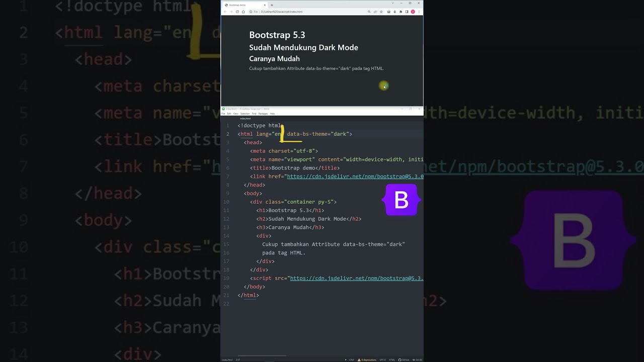This screenshot has height=362, width=644.
Task: Click the Bootstrap 5.3 heading in browser
Action: pos(277,35)
